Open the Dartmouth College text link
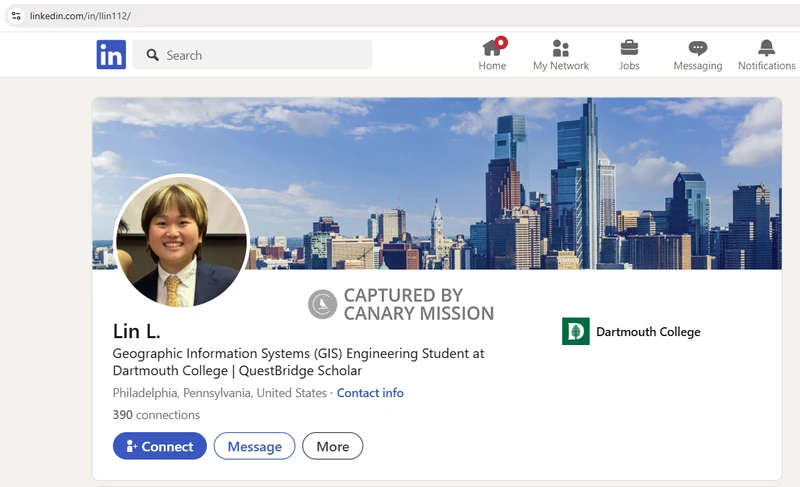This screenshot has width=800, height=487. [x=648, y=332]
